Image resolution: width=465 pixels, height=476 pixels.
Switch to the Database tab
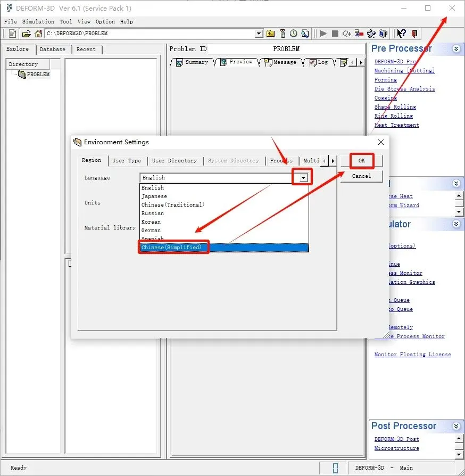point(53,49)
